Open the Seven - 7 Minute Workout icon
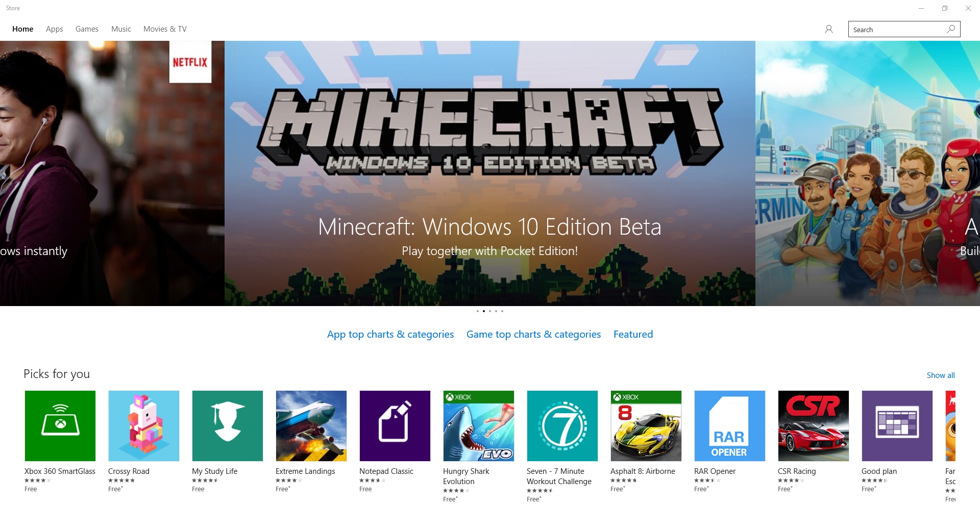This screenshot has width=980, height=530. 562,426
